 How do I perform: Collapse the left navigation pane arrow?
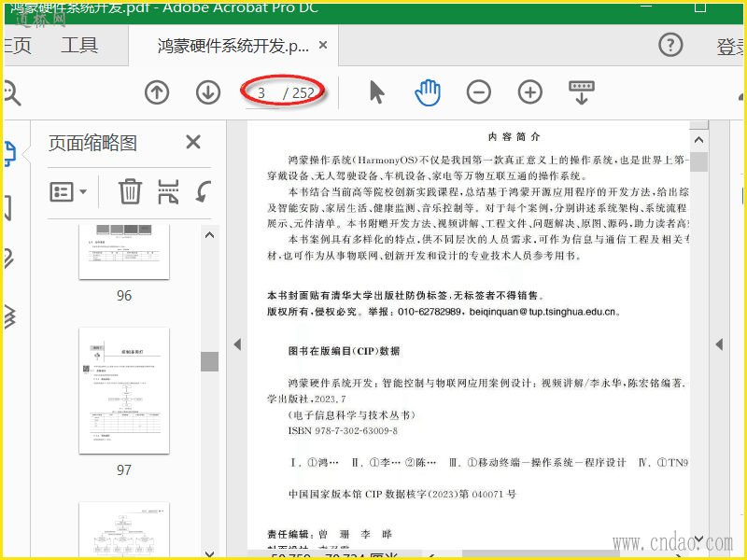237,344
